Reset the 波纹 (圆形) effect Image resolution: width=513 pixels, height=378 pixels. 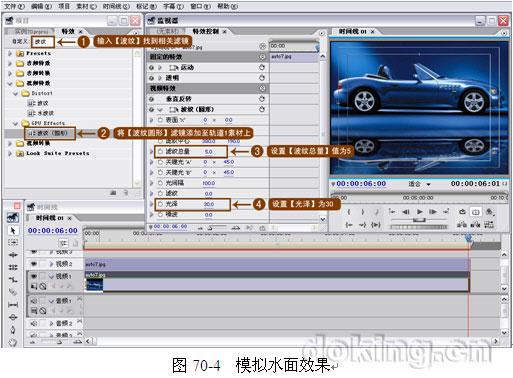262,109
